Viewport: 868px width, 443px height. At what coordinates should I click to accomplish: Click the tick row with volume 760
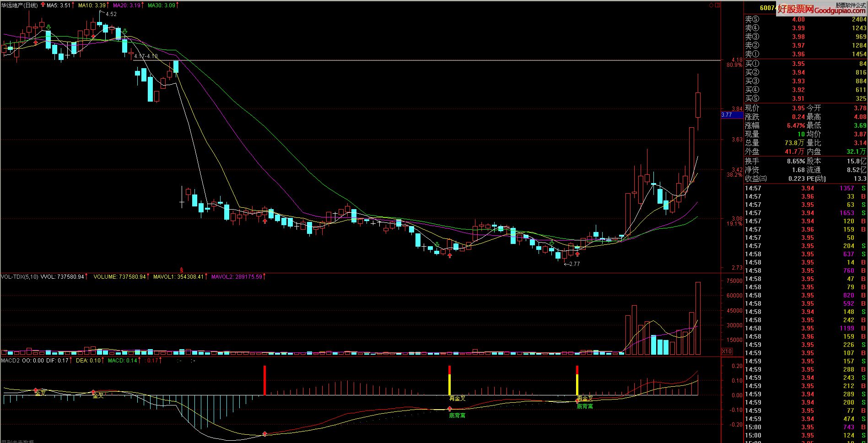point(805,270)
